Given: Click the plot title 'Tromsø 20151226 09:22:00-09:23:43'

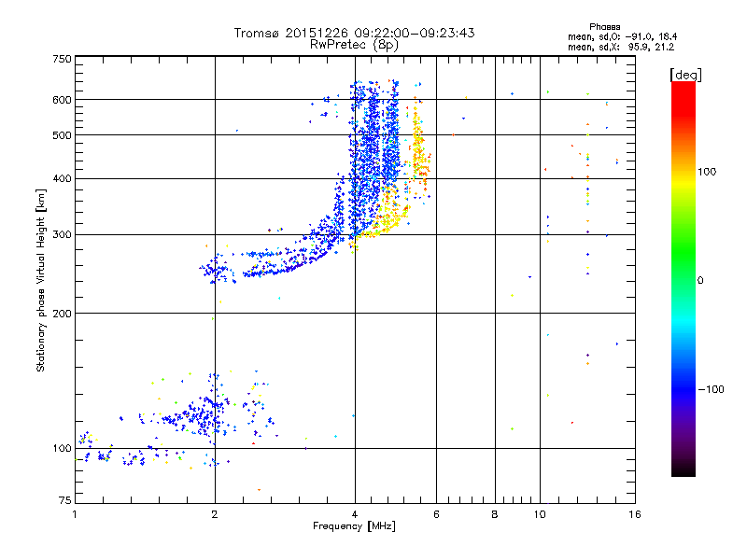Looking at the screenshot, I should pyautogui.click(x=354, y=33).
